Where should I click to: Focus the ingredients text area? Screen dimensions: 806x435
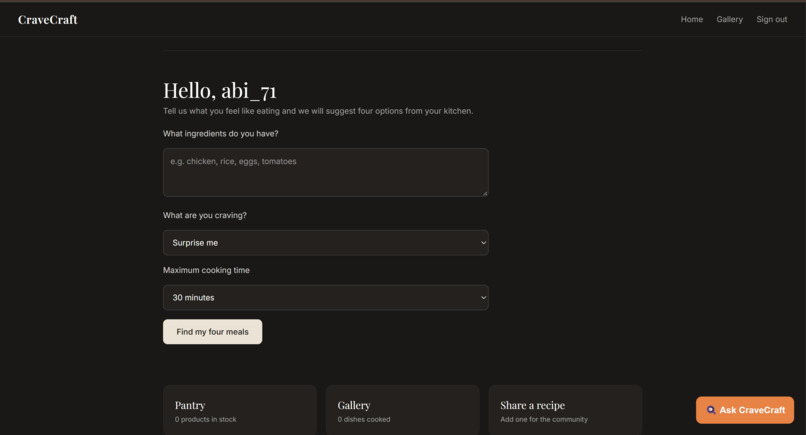[325, 172]
